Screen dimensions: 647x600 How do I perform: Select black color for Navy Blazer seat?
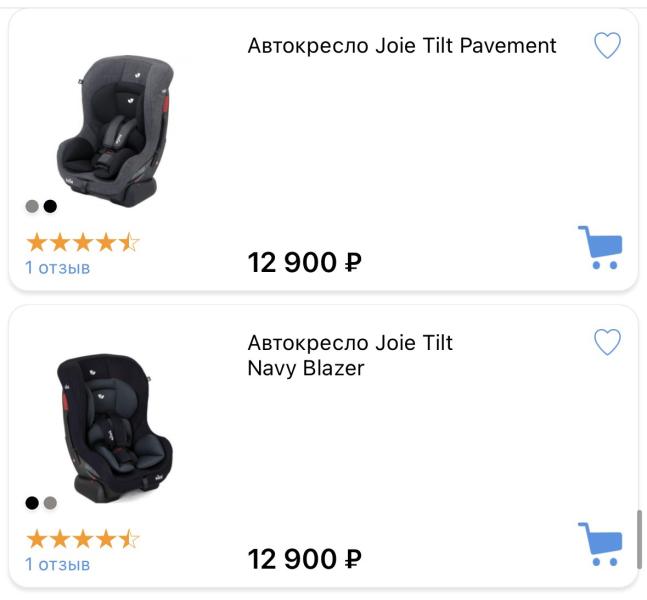tap(32, 503)
